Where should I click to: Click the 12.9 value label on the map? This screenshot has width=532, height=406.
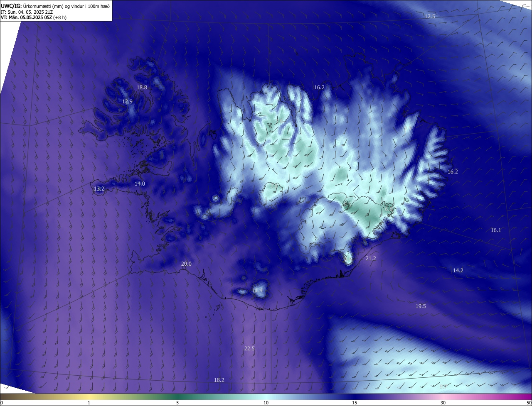pyautogui.click(x=127, y=101)
